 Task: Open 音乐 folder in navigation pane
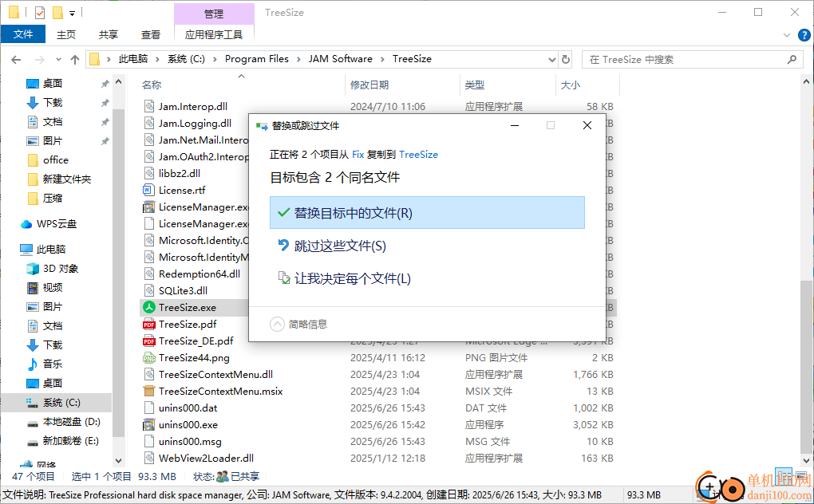tap(52, 364)
